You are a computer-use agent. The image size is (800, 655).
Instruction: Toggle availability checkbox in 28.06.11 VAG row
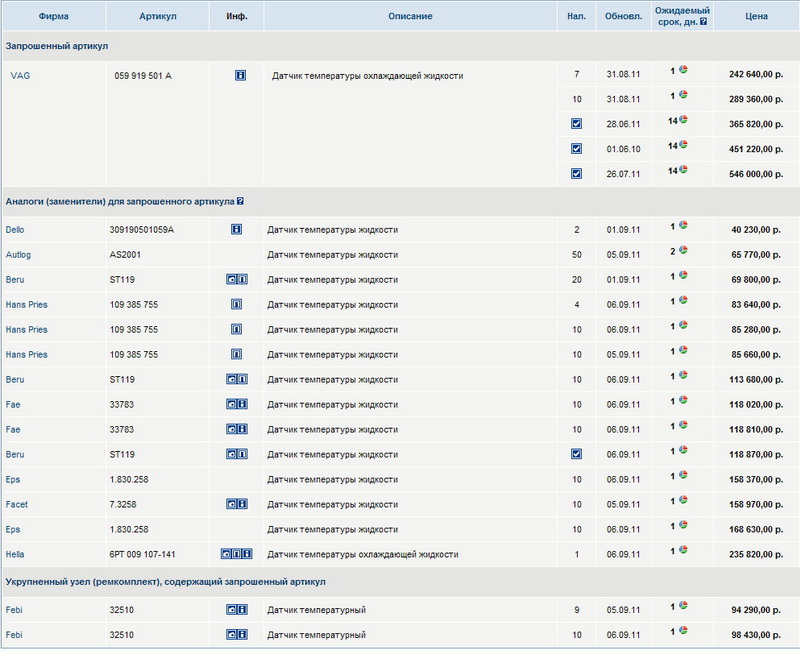[577, 124]
